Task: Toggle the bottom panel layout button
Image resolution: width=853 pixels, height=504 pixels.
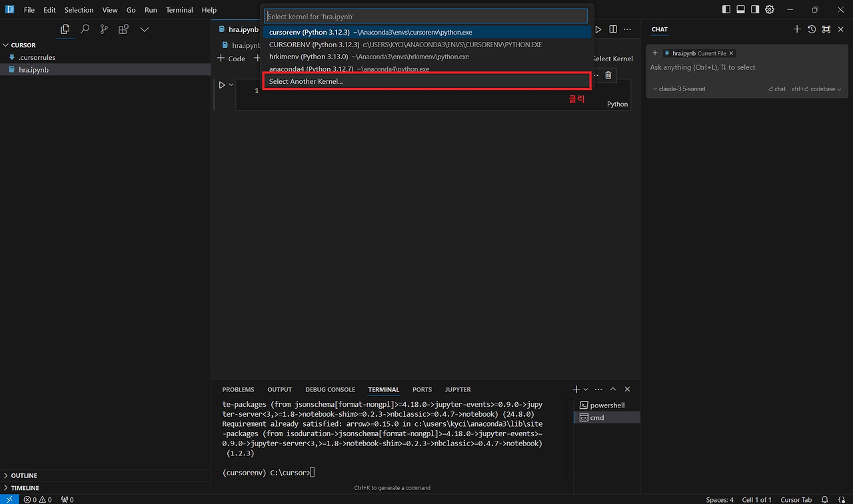Action: coord(740,9)
